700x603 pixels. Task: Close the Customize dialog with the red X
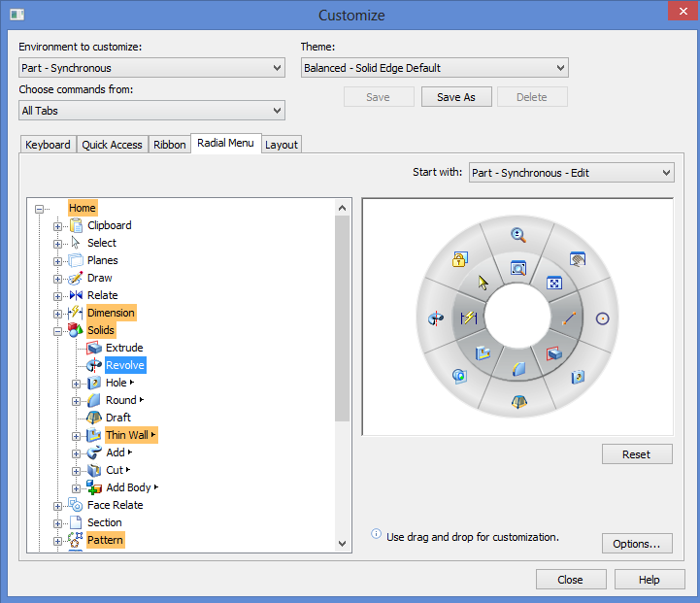coord(683,11)
